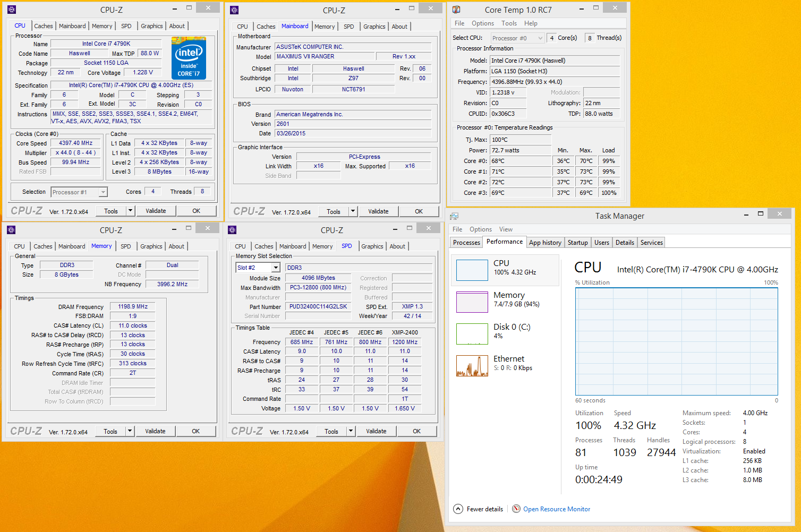This screenshot has width=801, height=532.
Task: Switch to the Users tab in Task Manager
Action: [602, 243]
